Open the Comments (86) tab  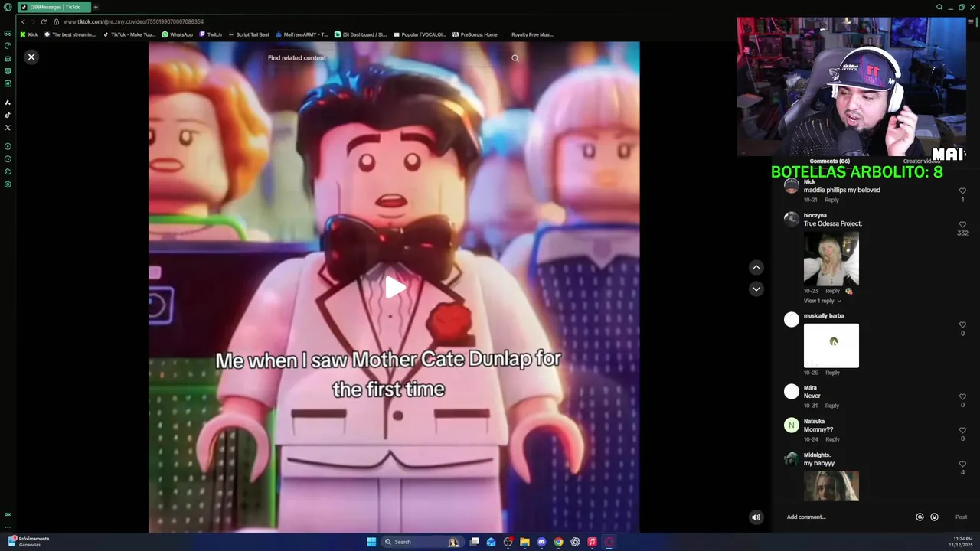click(829, 161)
